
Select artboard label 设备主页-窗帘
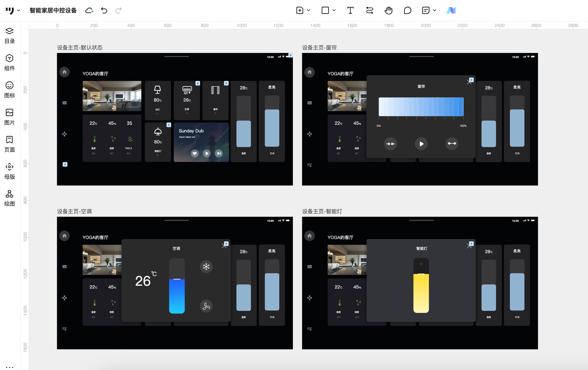[319, 48]
